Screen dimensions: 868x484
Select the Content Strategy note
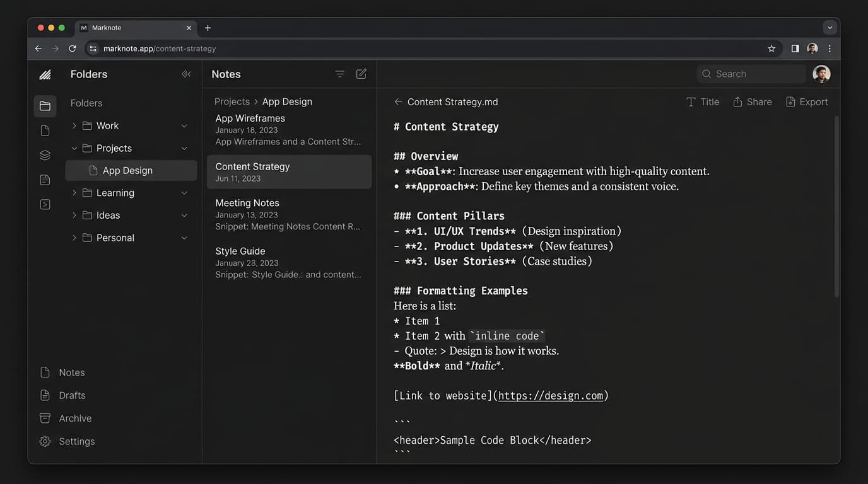click(x=289, y=171)
